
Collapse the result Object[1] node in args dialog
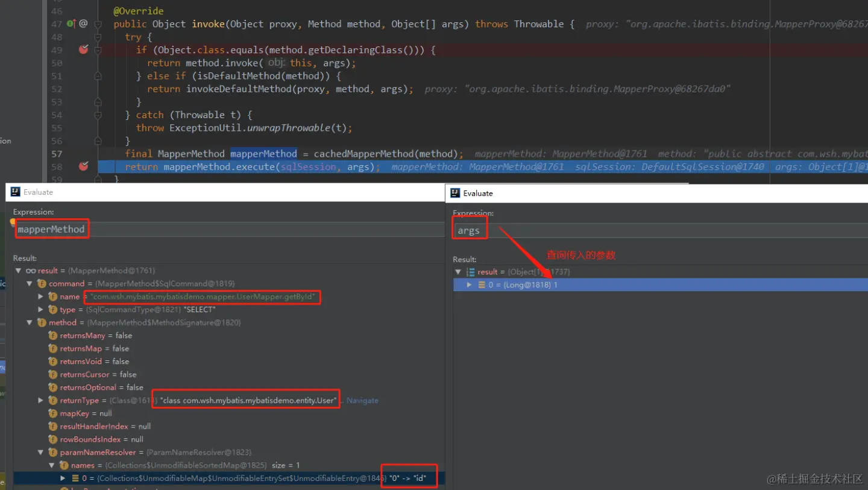pos(458,272)
